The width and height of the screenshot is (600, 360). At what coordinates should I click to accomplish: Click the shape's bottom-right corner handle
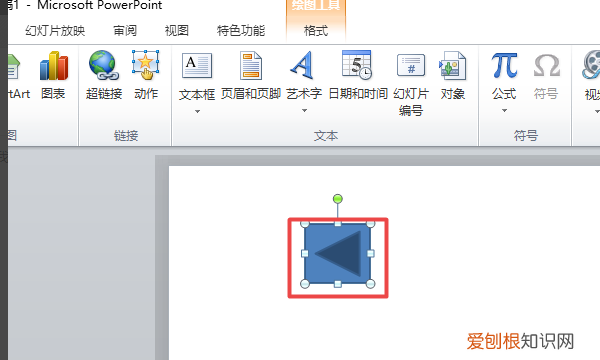pyautogui.click(x=370, y=284)
